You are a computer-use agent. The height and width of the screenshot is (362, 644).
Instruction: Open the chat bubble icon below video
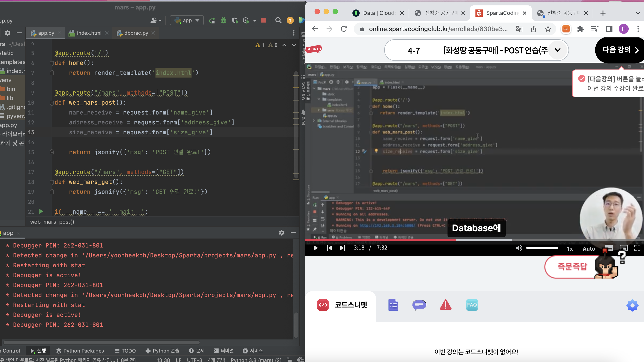[419, 305]
